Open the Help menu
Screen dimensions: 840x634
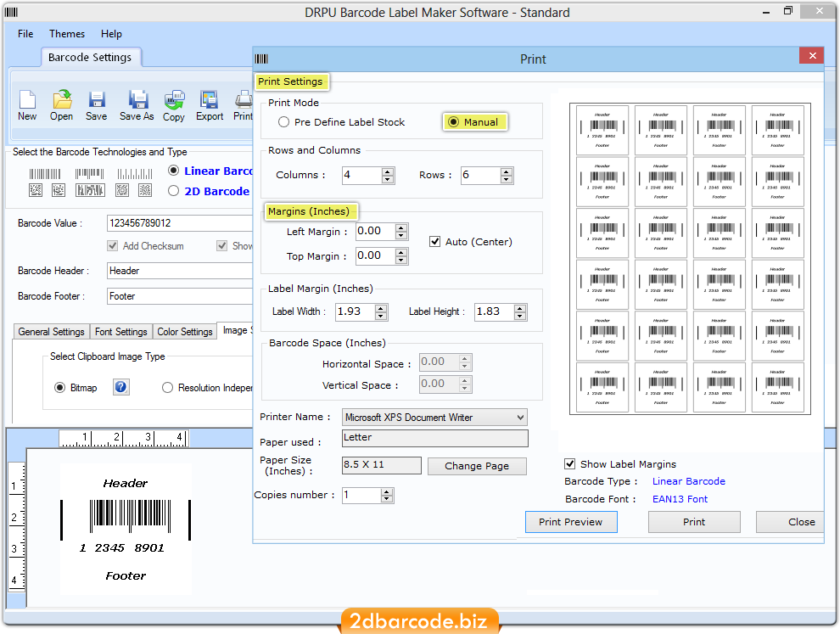point(111,34)
